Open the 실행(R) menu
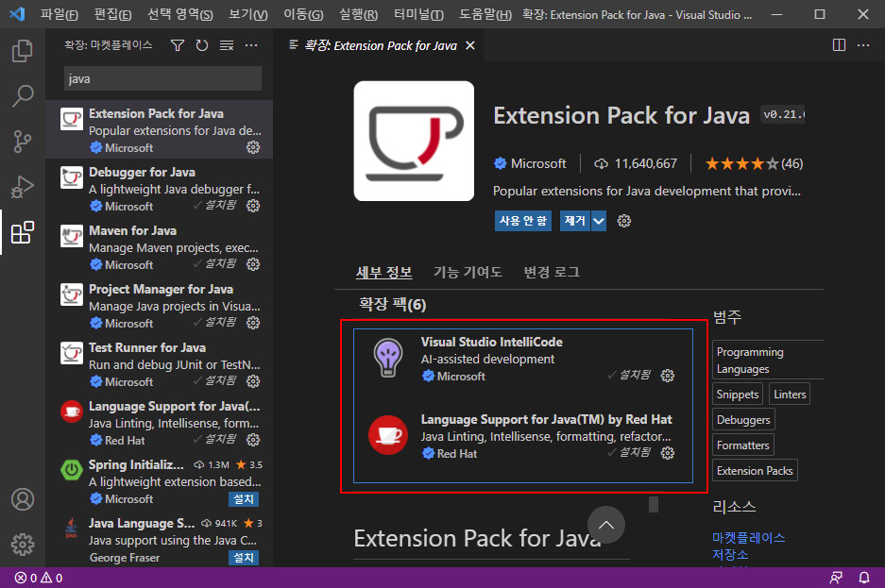The width and height of the screenshot is (885, 588). (358, 15)
